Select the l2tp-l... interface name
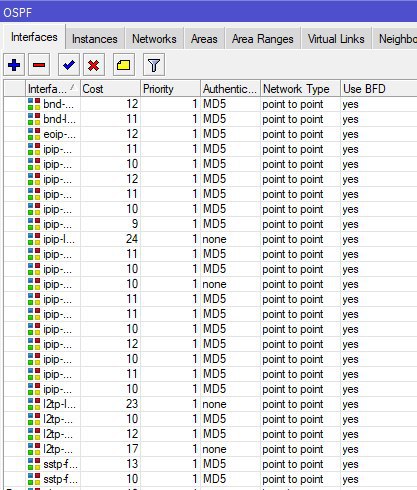Image resolution: width=417 pixels, height=490 pixels. pos(59,404)
